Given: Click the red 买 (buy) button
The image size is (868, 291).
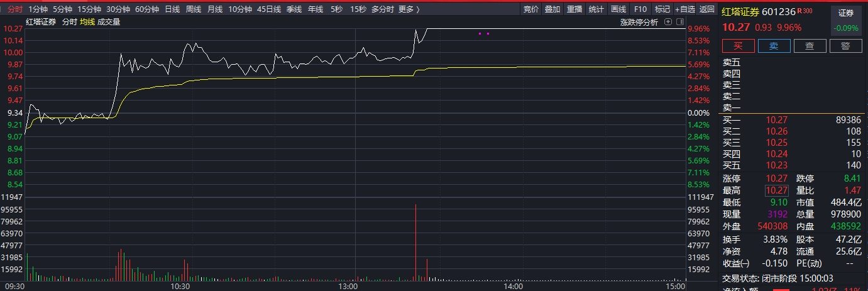Looking at the screenshot, I should point(738,46).
